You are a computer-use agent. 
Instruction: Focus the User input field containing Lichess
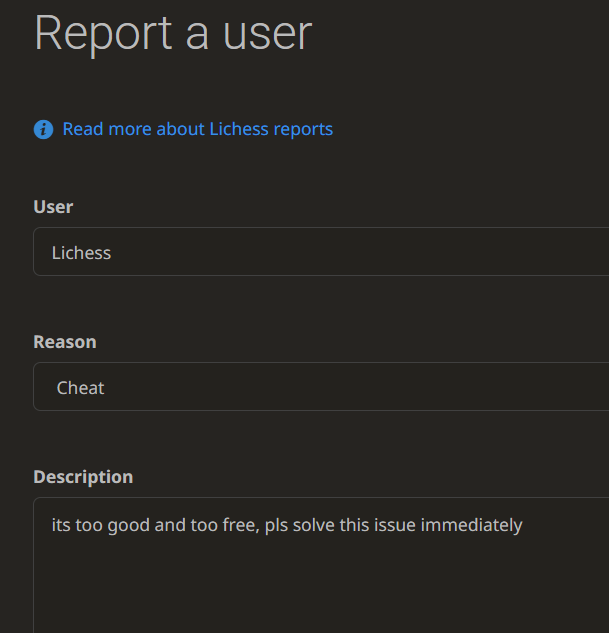321,252
